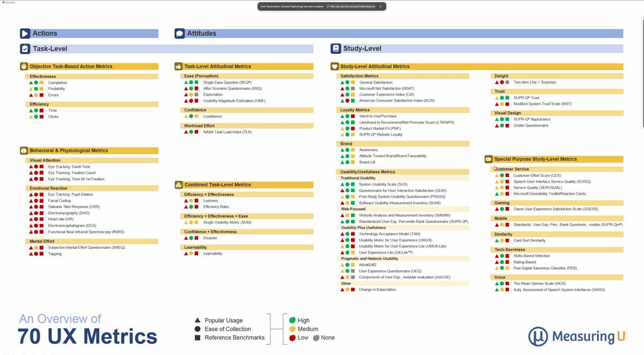
Task: Click the Study-Level Attitudinal Metrics heart icon
Action: pos(335,66)
